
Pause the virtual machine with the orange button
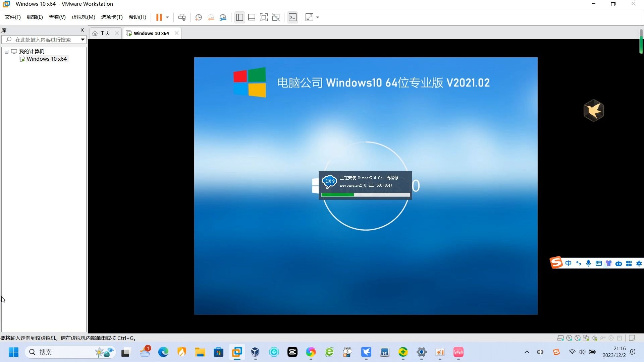click(159, 17)
